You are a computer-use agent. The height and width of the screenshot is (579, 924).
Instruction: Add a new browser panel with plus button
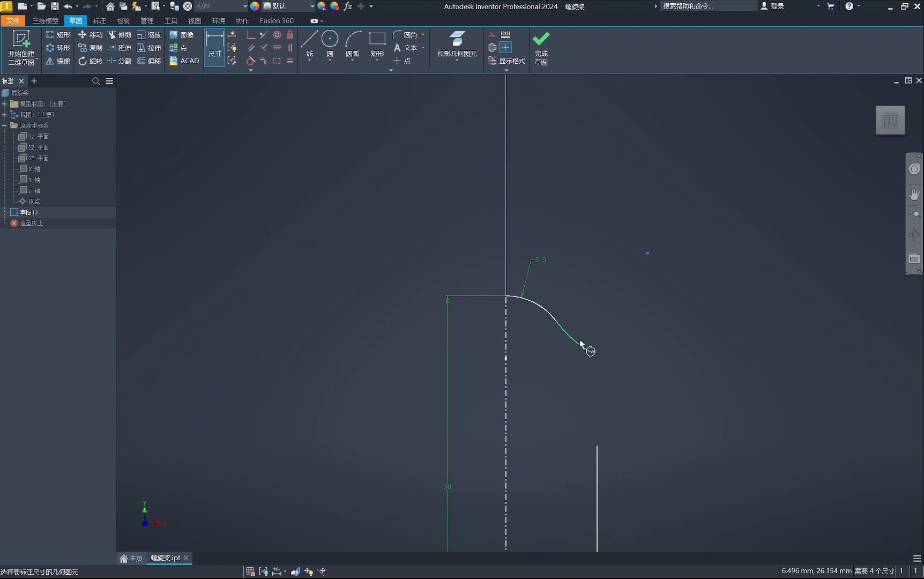click(34, 81)
